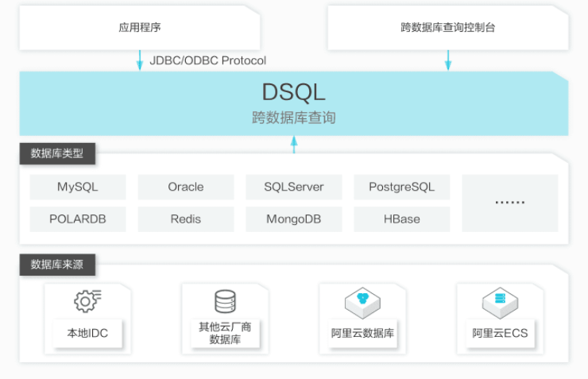Viewport: 588px width, 379px height.
Task: Select the MongoDB database type
Action: (294, 219)
